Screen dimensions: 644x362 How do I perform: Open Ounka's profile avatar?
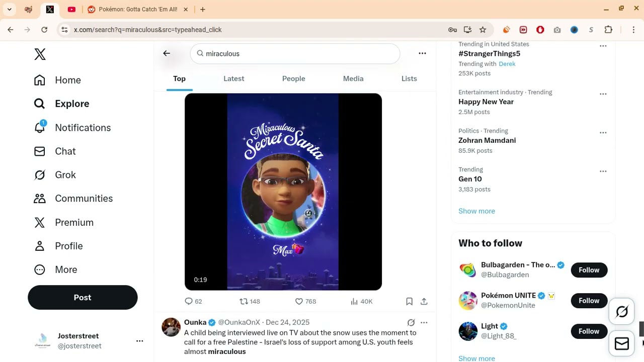click(x=171, y=327)
